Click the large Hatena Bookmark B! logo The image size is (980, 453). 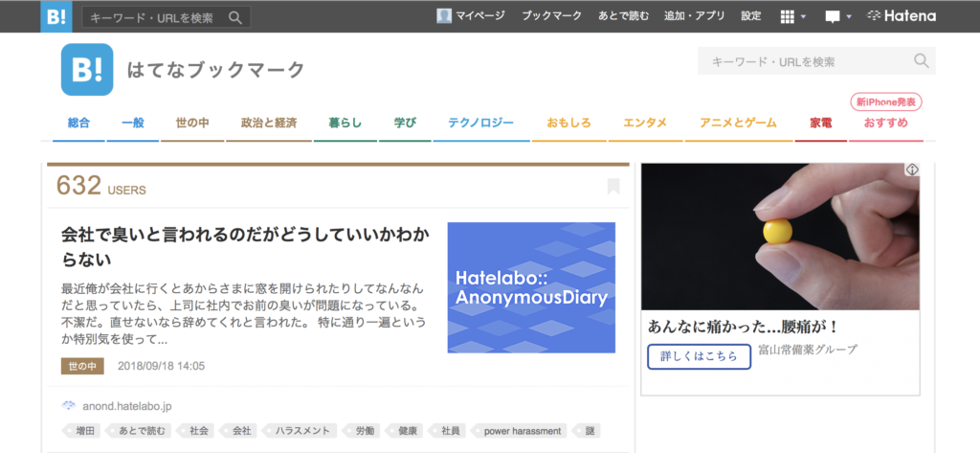pyautogui.click(x=87, y=70)
